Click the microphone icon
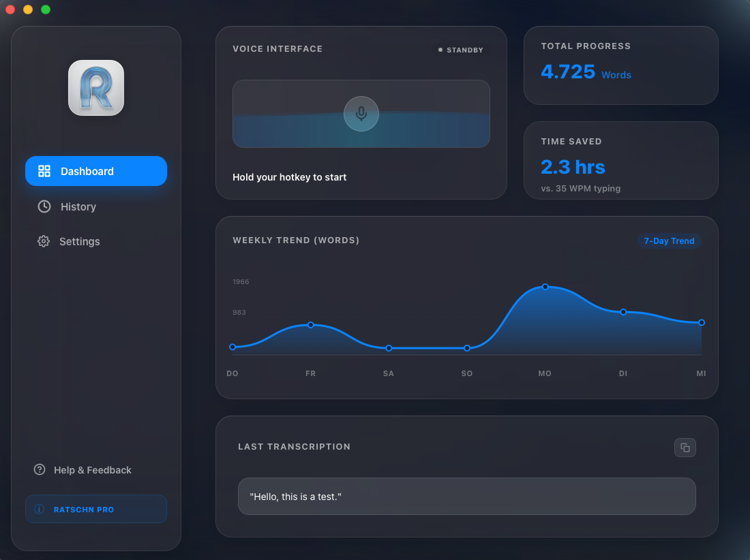Screen dimensions: 750x560 (x=361, y=113)
